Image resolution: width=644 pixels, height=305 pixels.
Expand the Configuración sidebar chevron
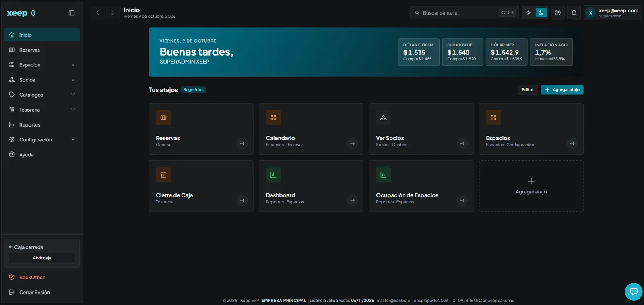[x=73, y=140]
